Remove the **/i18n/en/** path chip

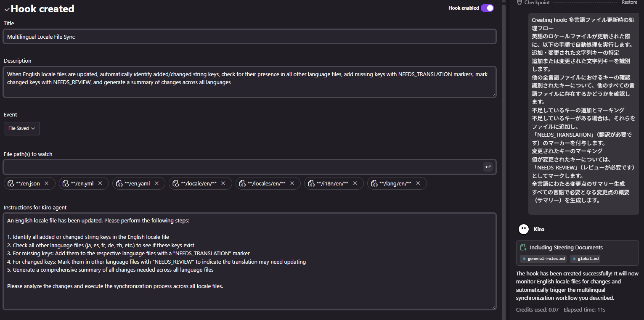(x=355, y=183)
